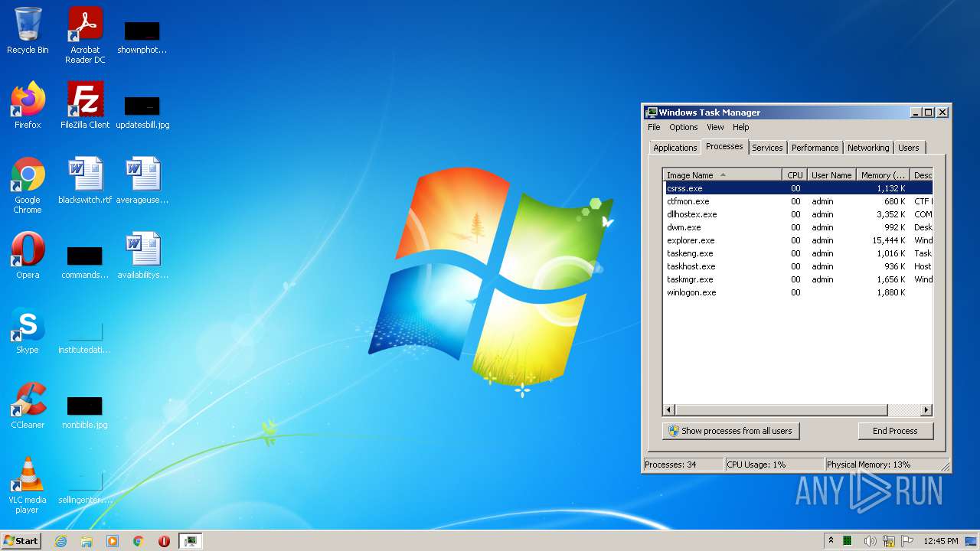Select blackswitch.rtf document
The height and width of the screenshot is (551, 980).
click(85, 181)
